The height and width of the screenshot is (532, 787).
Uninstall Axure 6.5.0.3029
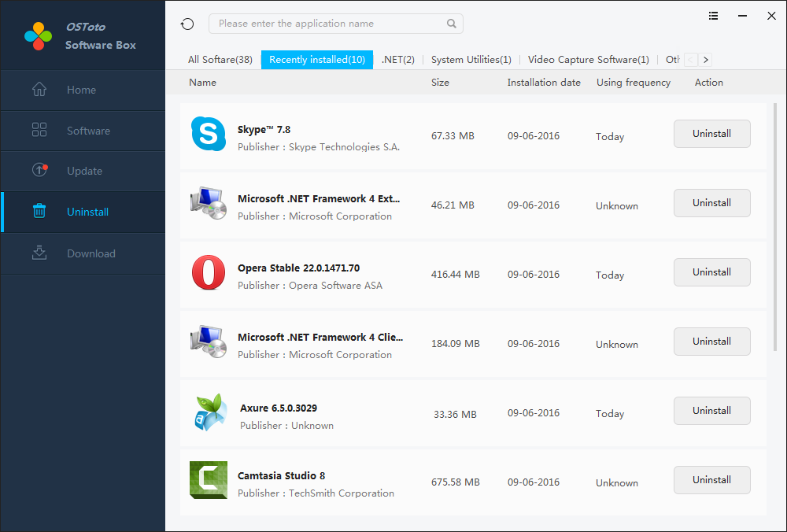[x=711, y=411]
